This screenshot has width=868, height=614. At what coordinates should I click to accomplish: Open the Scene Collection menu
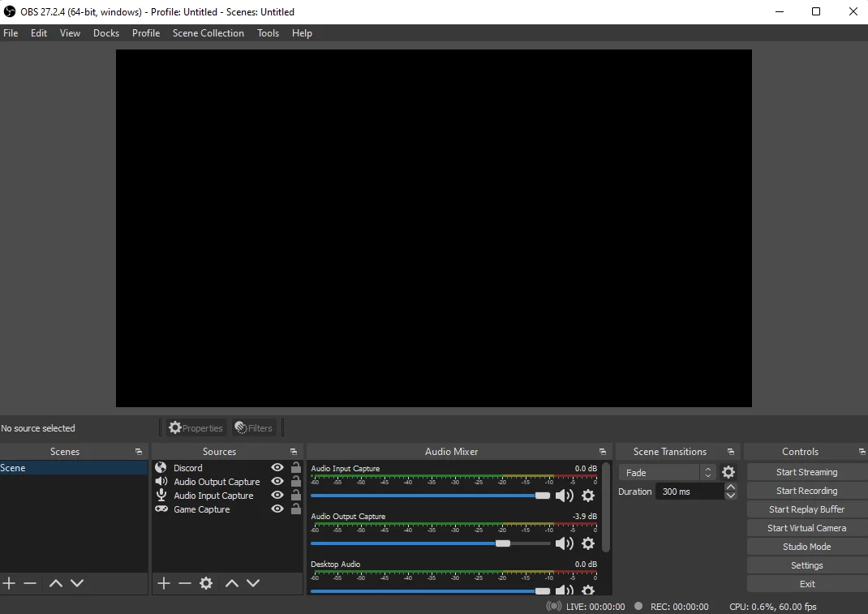[x=208, y=33]
